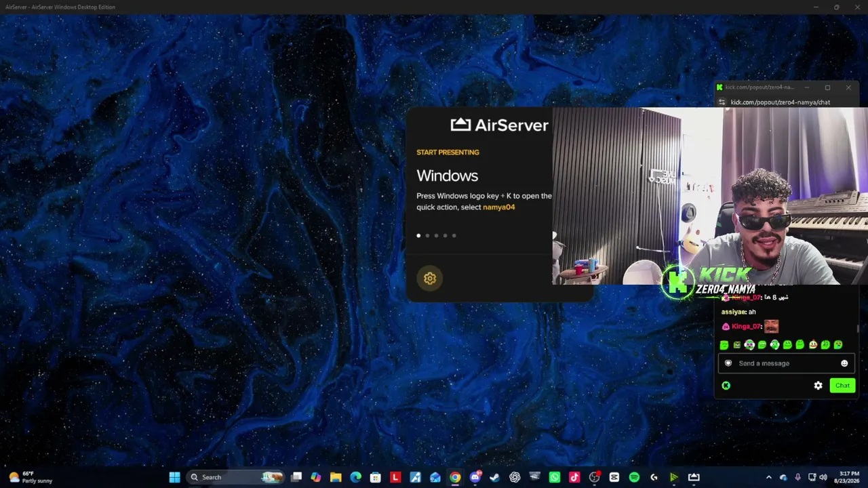Click the AirServer icon on the taskbar
868x488 pixels.
[x=694, y=477]
